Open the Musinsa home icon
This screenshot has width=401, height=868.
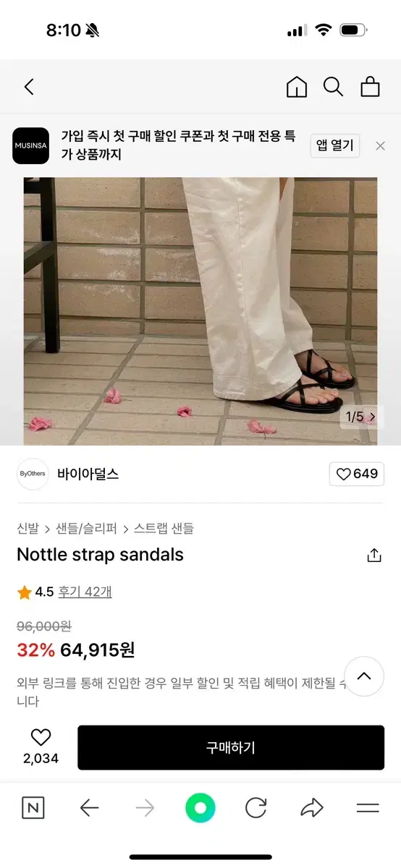click(x=297, y=87)
